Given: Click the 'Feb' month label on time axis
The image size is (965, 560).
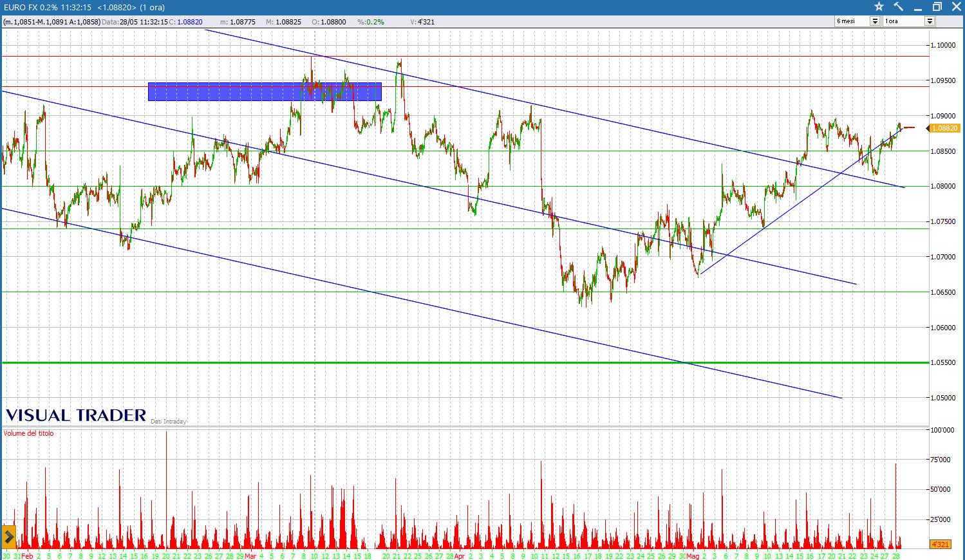Looking at the screenshot, I should point(27,555).
